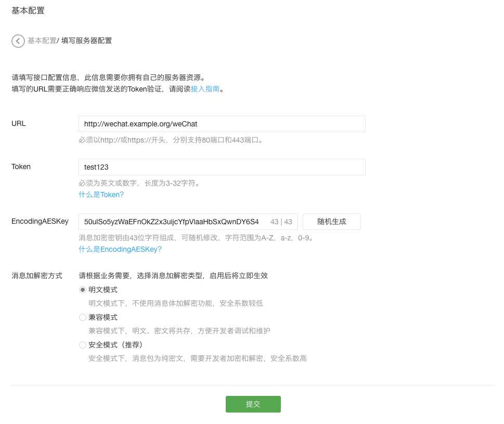
Task: Click the EncodingAESKey field label
Action: [40, 221]
